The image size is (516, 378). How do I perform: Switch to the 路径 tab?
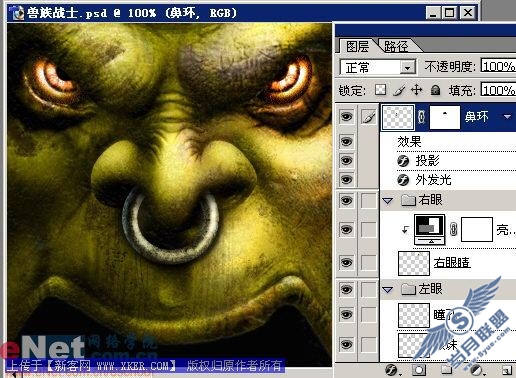(396, 46)
